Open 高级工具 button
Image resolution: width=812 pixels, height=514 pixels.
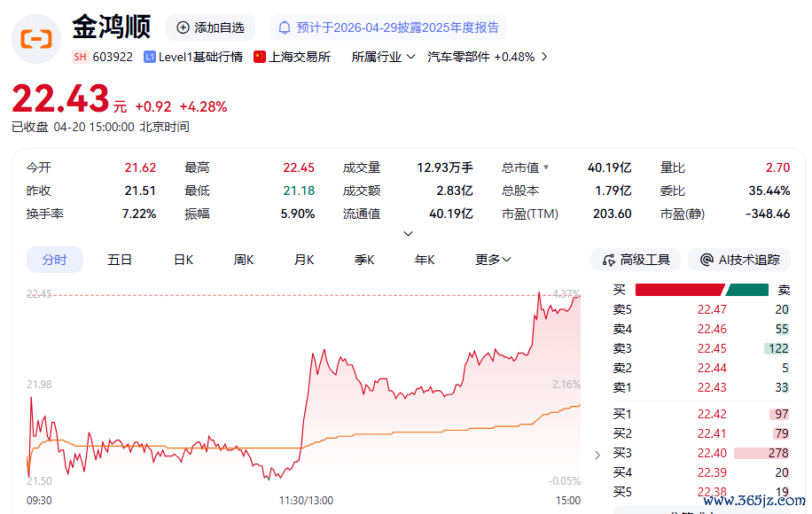pyautogui.click(x=636, y=260)
